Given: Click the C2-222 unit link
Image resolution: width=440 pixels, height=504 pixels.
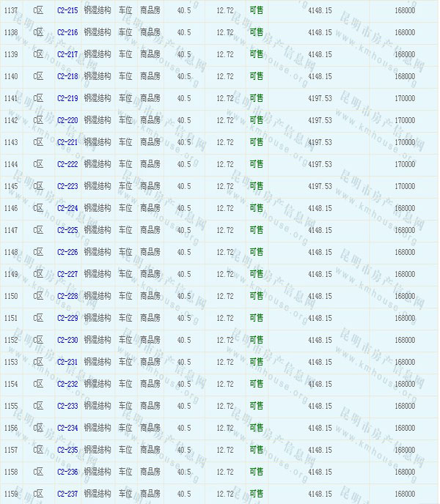Looking at the screenshot, I should pos(67,164).
